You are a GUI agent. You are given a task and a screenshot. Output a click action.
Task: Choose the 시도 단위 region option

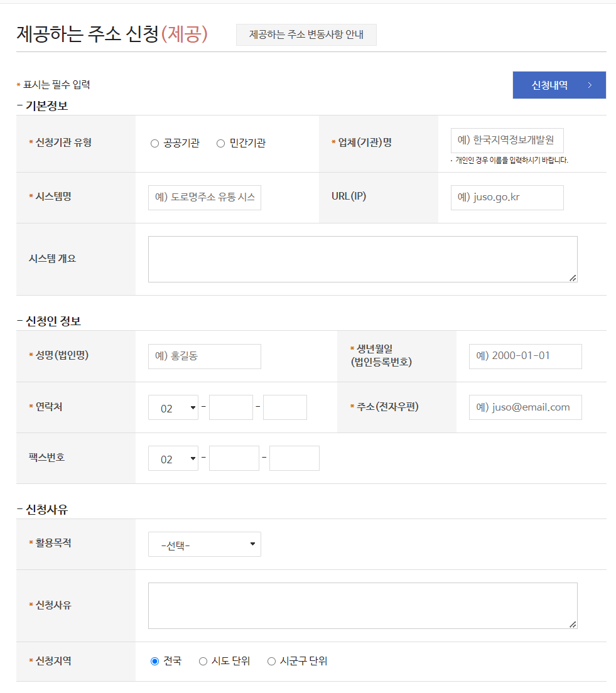(x=203, y=661)
